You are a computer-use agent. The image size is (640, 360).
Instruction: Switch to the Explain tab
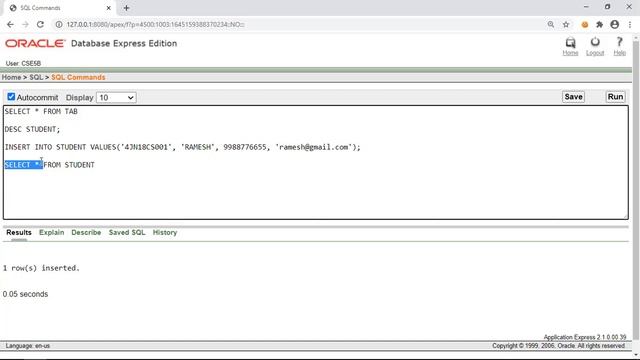point(51,232)
